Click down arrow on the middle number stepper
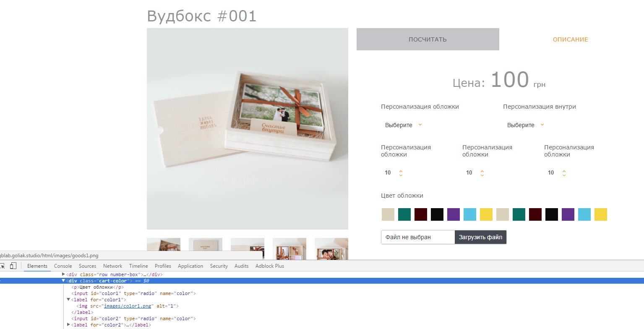 (x=482, y=175)
